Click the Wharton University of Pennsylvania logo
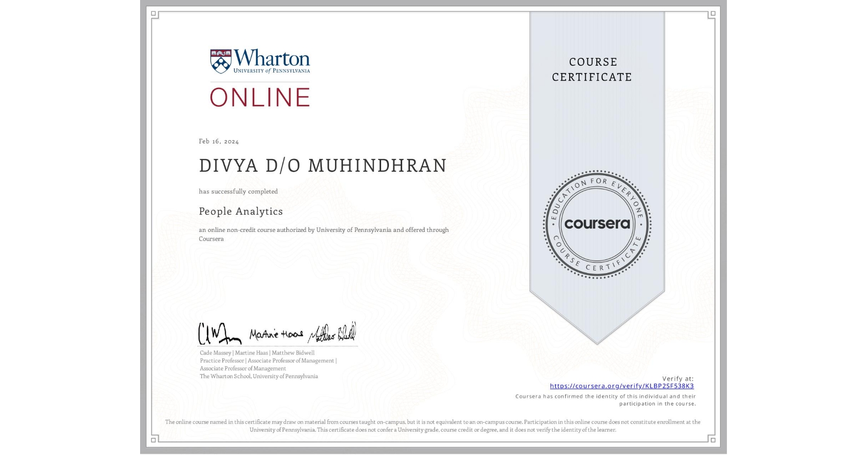868x455 pixels. (260, 61)
